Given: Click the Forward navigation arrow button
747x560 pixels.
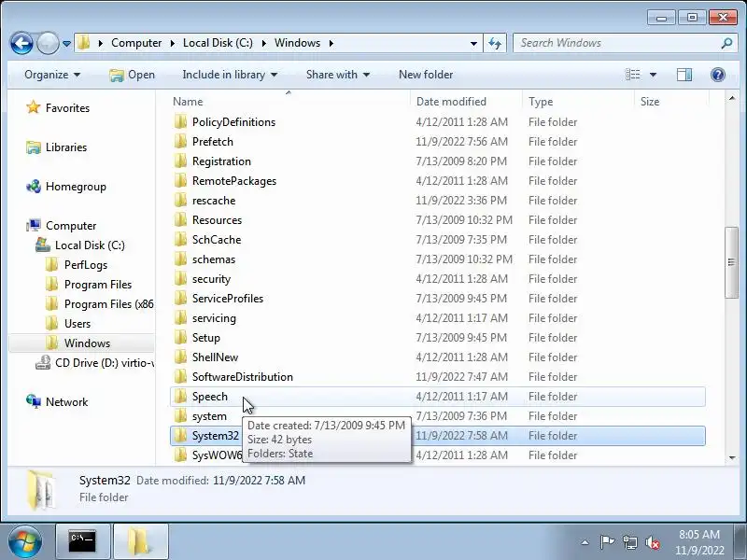Looking at the screenshot, I should (x=48, y=43).
